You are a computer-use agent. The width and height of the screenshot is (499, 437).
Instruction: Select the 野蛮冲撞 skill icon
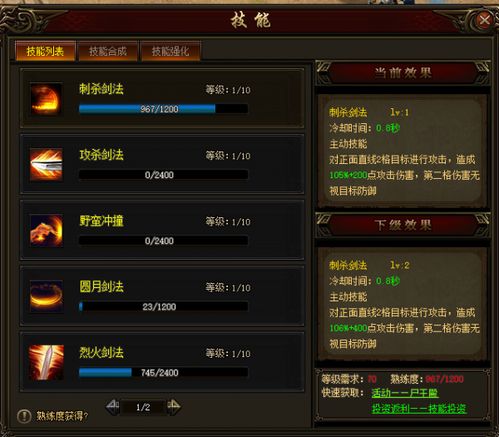coord(46,231)
